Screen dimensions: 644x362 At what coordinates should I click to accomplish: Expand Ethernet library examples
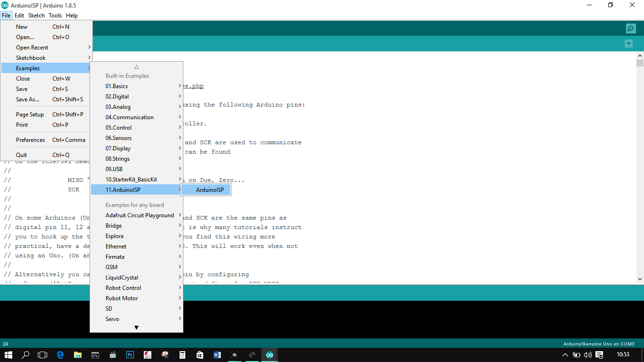click(x=136, y=247)
